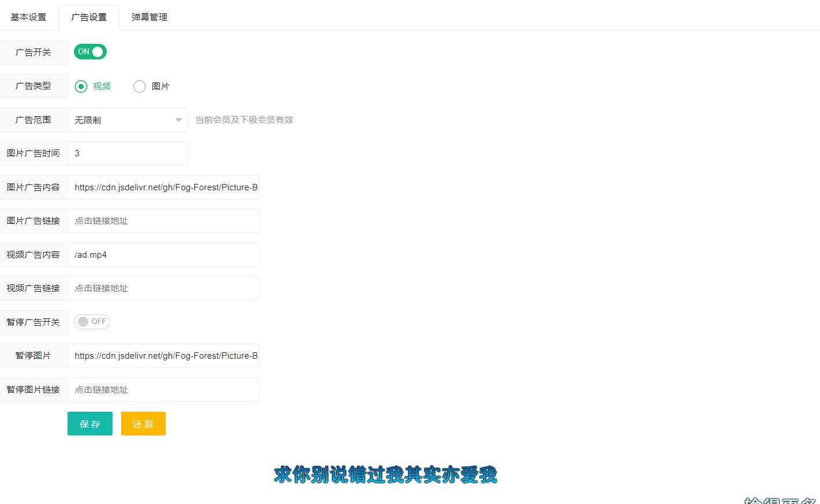
Task: Click the 图片广告链接 input field
Action: pos(163,220)
